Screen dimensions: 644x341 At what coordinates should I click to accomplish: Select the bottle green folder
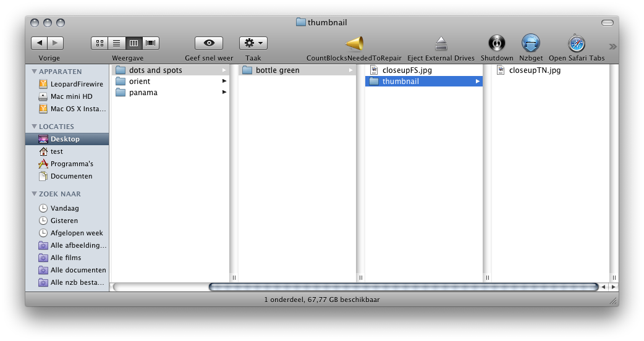tap(297, 70)
